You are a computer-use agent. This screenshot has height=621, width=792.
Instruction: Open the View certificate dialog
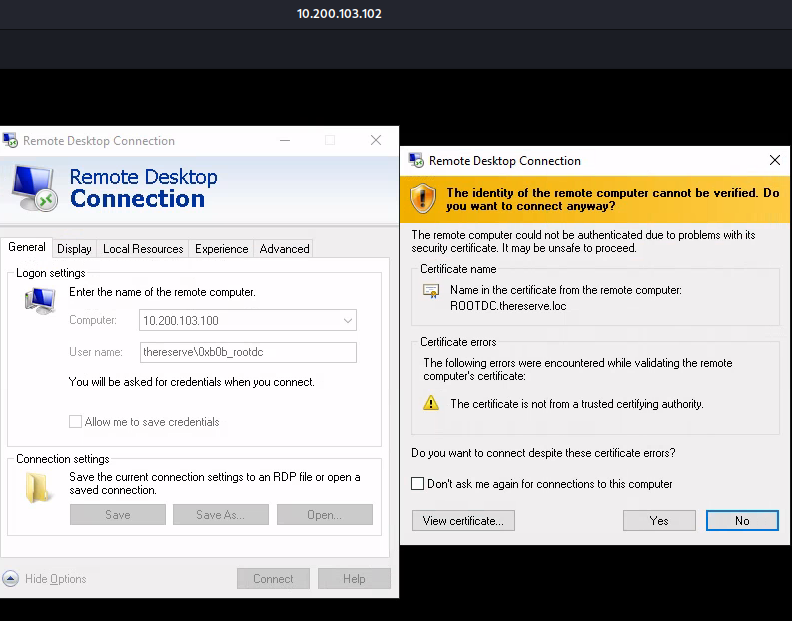tap(463, 520)
